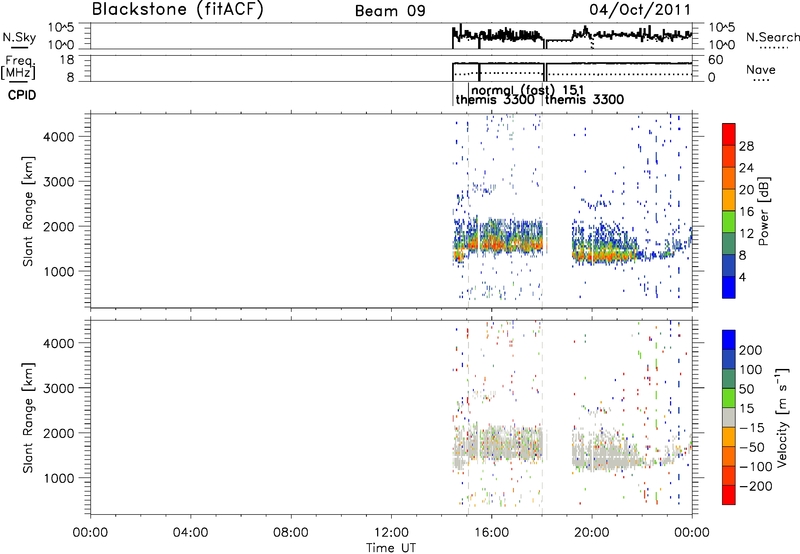The image size is (800, 554).
Task: Click the 'Velocity [m s-1]' axis label
Action: 782,417
